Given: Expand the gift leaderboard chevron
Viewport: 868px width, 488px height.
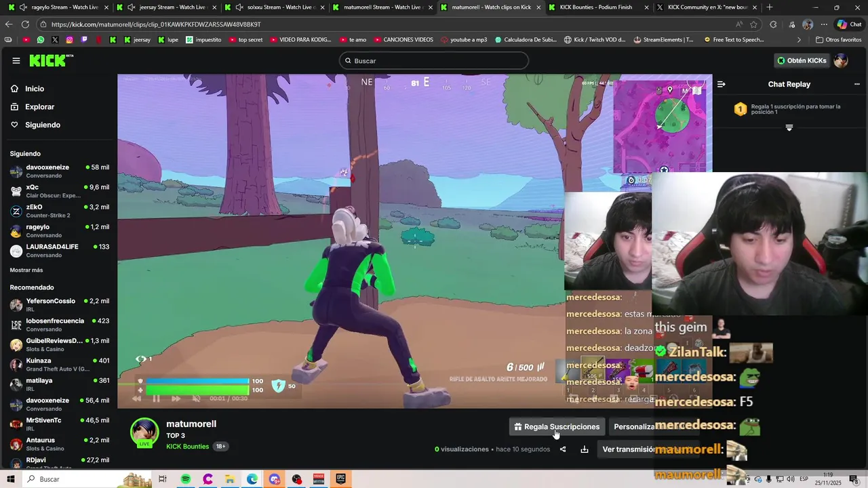Looking at the screenshot, I should [789, 127].
